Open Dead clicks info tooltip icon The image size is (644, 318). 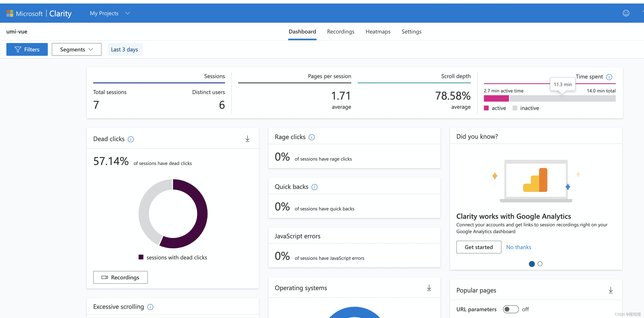click(x=131, y=139)
